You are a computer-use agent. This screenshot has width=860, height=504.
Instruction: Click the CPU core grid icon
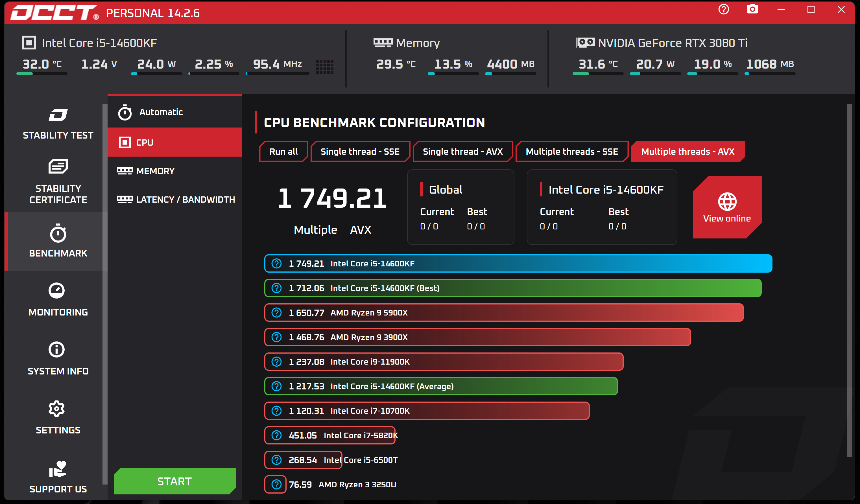pos(325,67)
